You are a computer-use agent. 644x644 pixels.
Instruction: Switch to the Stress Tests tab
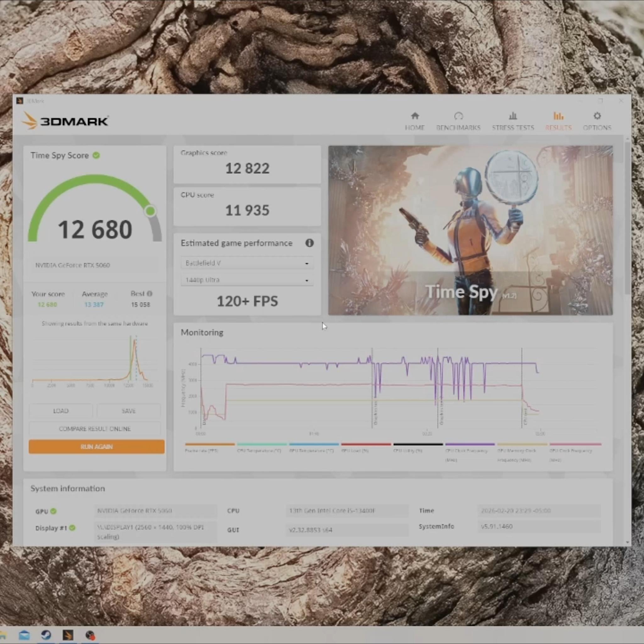point(513,121)
